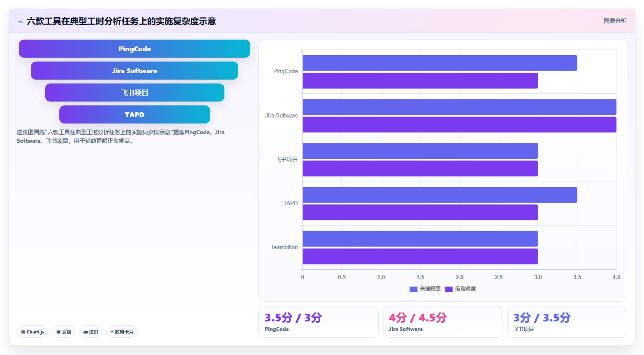Click the 图表分析 label in header
Image resolution: width=644 pixels, height=355 pixels.
pos(615,21)
